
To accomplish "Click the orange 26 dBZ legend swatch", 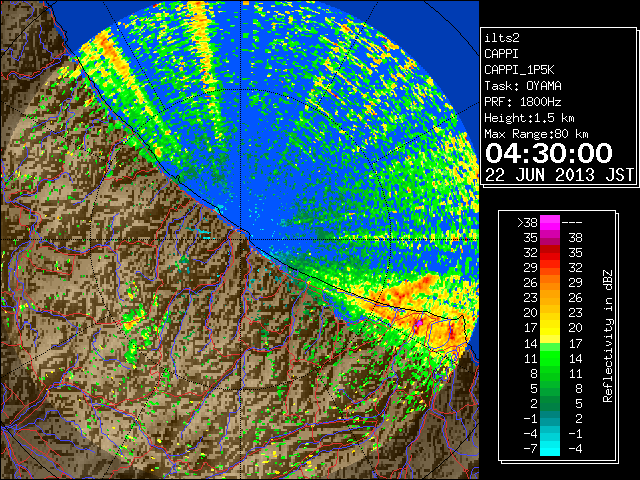I will (x=550, y=282).
